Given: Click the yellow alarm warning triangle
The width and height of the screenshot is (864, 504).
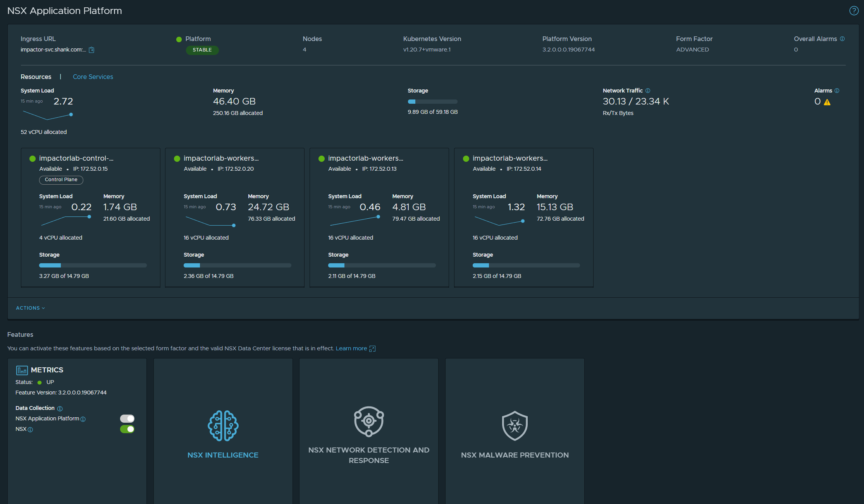Looking at the screenshot, I should 827,102.
